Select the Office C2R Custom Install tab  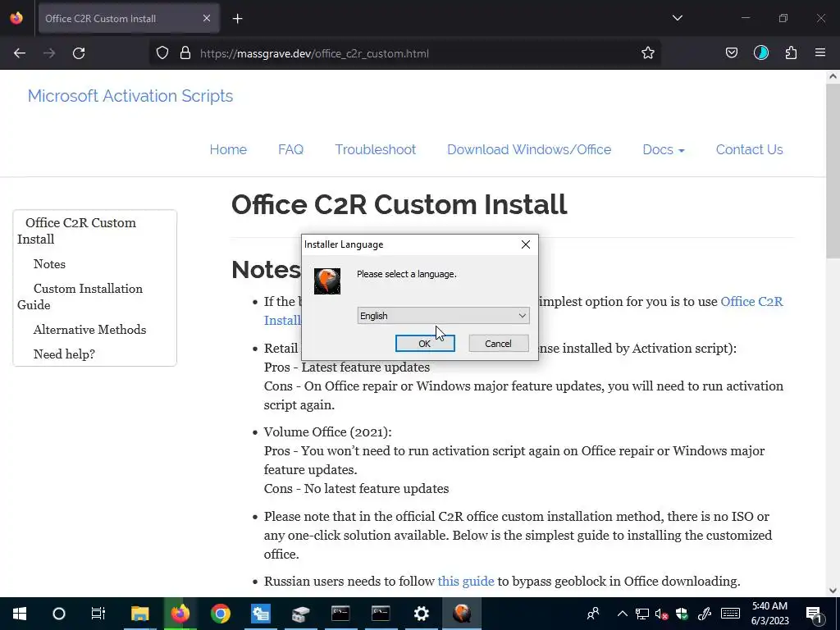click(x=129, y=19)
